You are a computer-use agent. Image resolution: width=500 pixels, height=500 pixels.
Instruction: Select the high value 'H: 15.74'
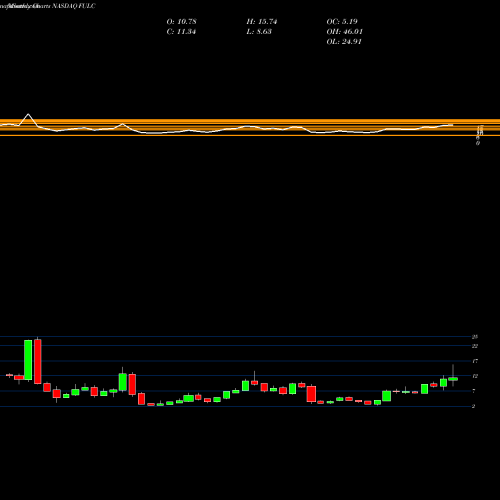[262, 22]
